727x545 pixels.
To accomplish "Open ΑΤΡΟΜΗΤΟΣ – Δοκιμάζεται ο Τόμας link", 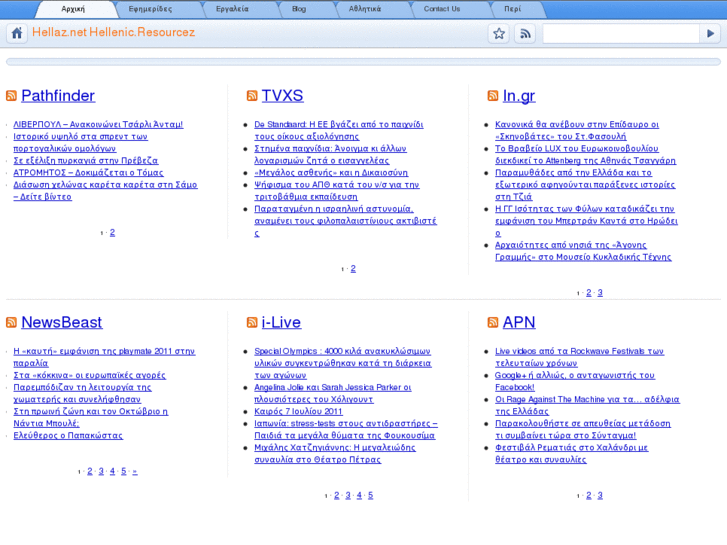I will (x=89, y=173).
